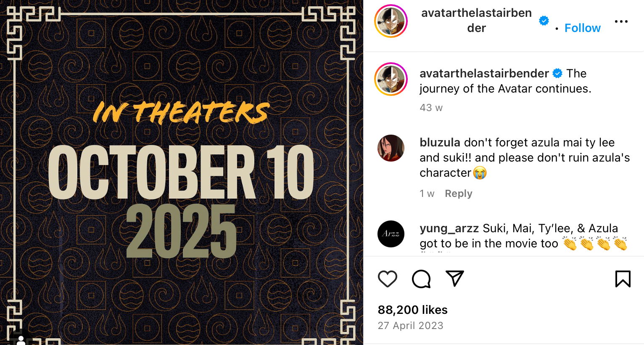
Task: Share the post with the paper plane icon
Action: click(454, 279)
